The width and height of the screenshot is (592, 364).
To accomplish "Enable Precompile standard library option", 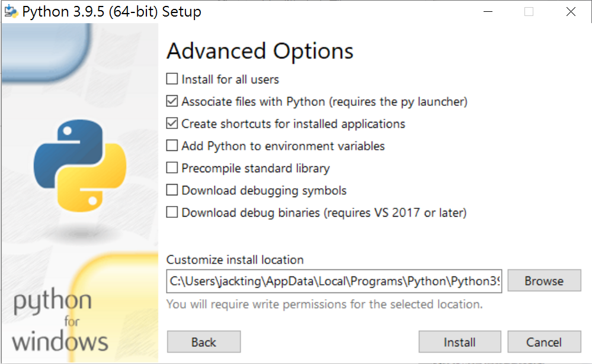I will (x=172, y=168).
